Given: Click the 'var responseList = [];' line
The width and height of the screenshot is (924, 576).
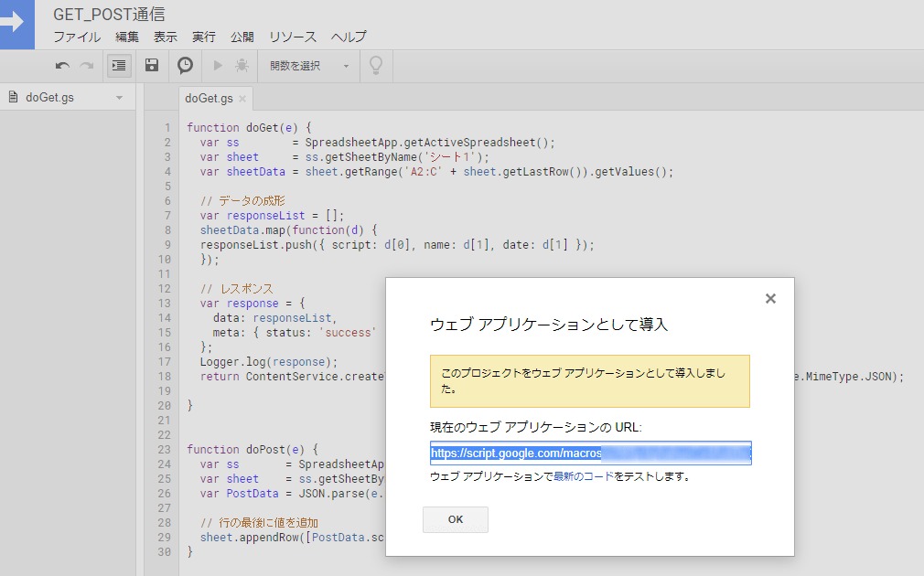Looking at the screenshot, I should [272, 216].
